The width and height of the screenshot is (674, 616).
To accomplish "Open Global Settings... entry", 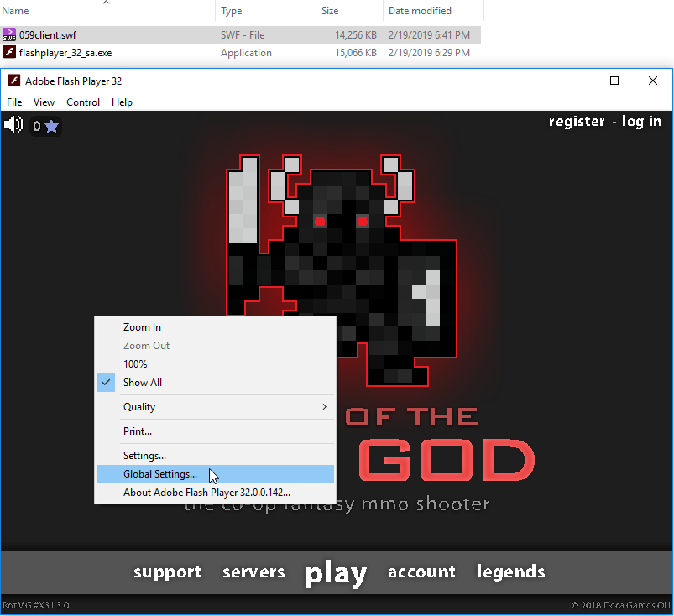I will pyautogui.click(x=215, y=474).
